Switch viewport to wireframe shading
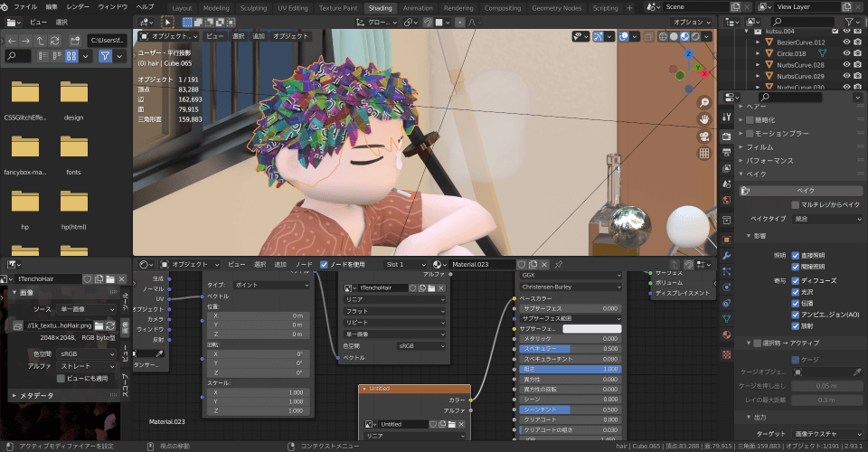 pyautogui.click(x=663, y=36)
